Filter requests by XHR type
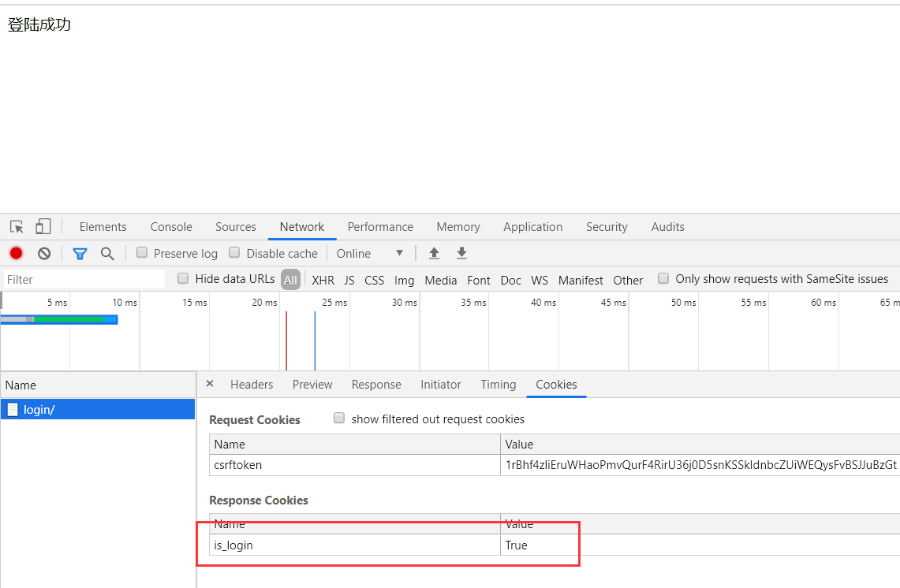 [x=323, y=280]
